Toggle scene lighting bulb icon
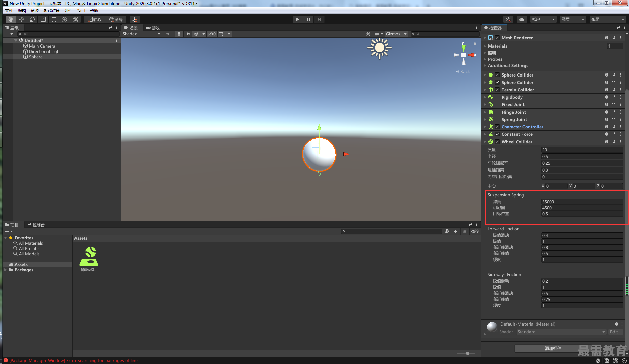629x364 pixels. [179, 34]
